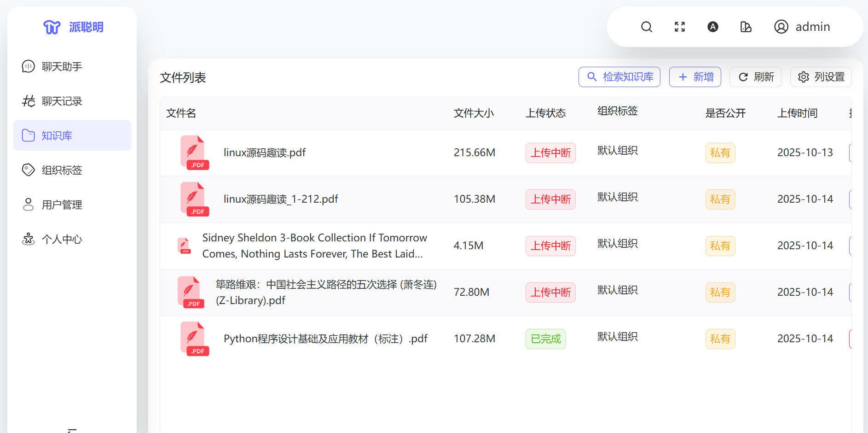The image size is (868, 433).
Task: Click 上传中断 status of linux源码趣读.pdf
Action: (x=550, y=153)
